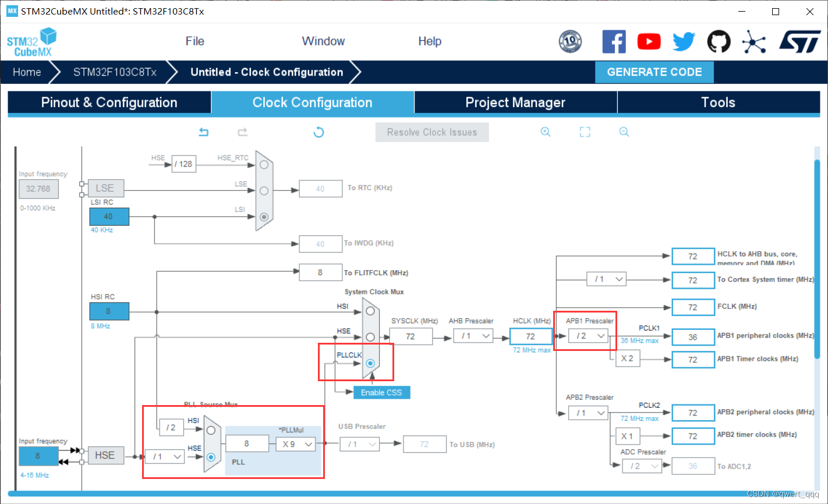
Task: Click the ST logo icon
Action: [800, 42]
